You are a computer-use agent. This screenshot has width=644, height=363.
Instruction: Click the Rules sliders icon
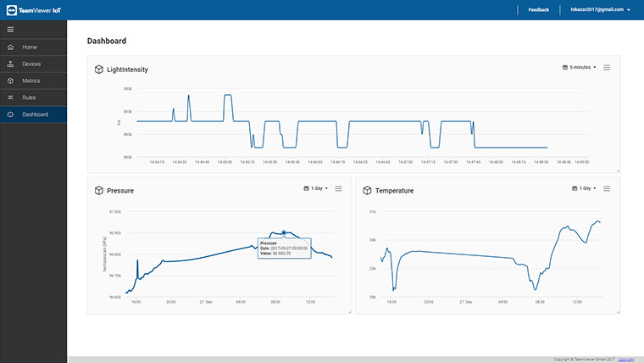pos(10,98)
